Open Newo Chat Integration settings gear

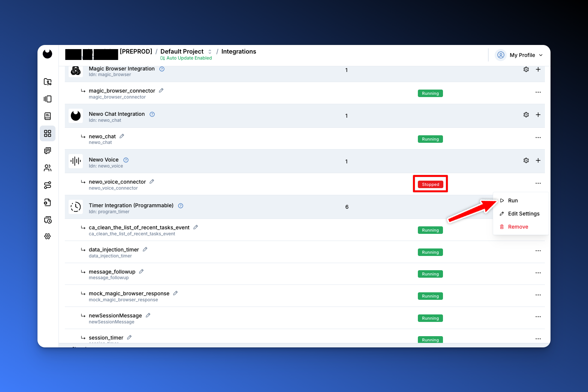point(526,115)
